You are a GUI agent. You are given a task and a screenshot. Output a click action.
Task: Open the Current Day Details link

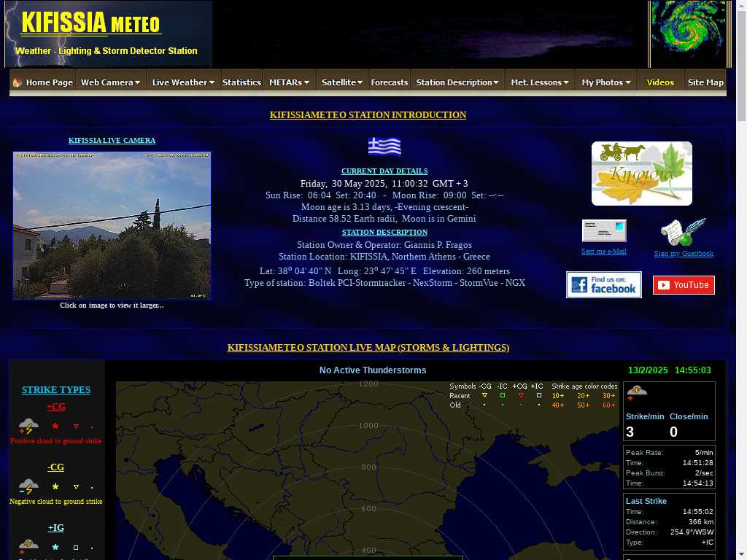pos(384,171)
